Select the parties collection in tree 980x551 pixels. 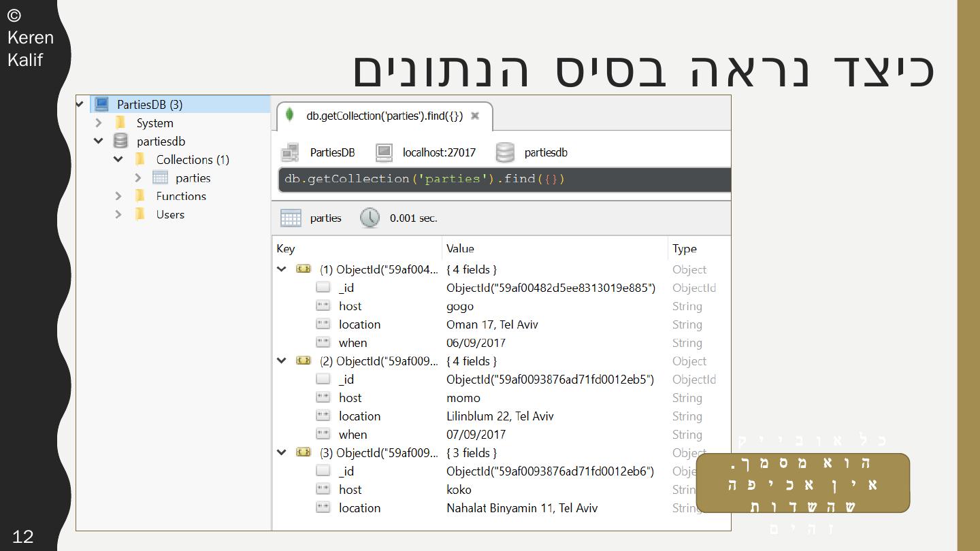coord(193,178)
